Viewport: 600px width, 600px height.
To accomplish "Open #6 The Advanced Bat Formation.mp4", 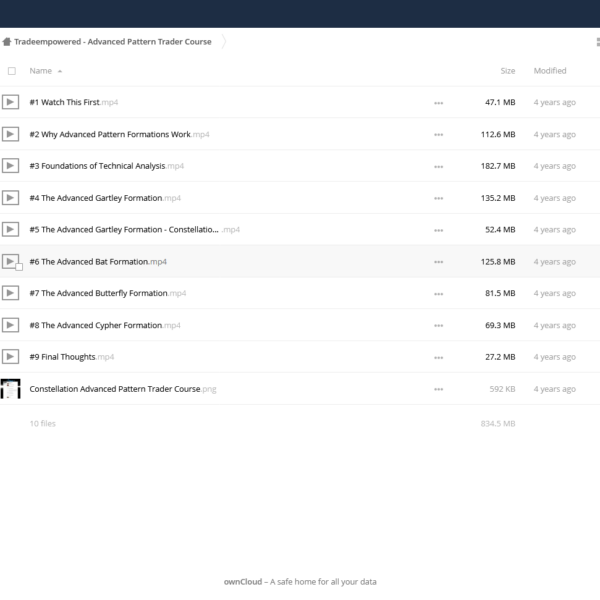I will coord(98,261).
